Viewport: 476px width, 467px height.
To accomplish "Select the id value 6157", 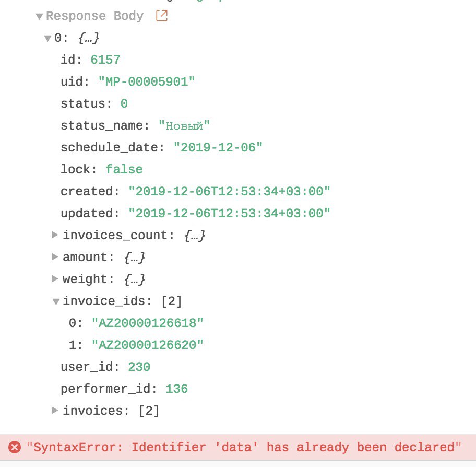I will coord(105,60).
